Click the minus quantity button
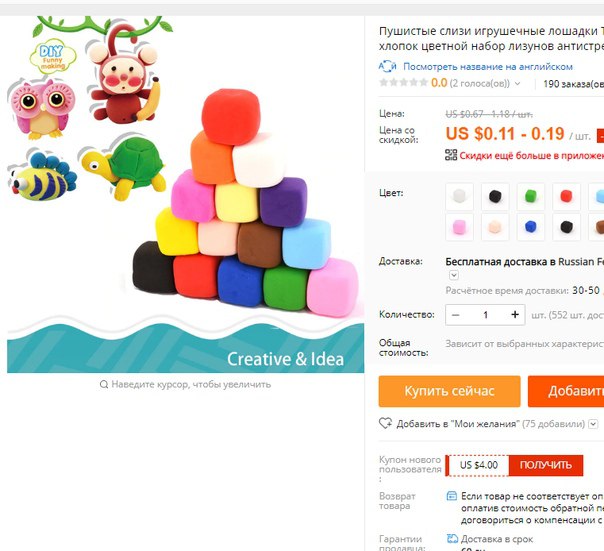Screen dimensions: 604x551 455,315
